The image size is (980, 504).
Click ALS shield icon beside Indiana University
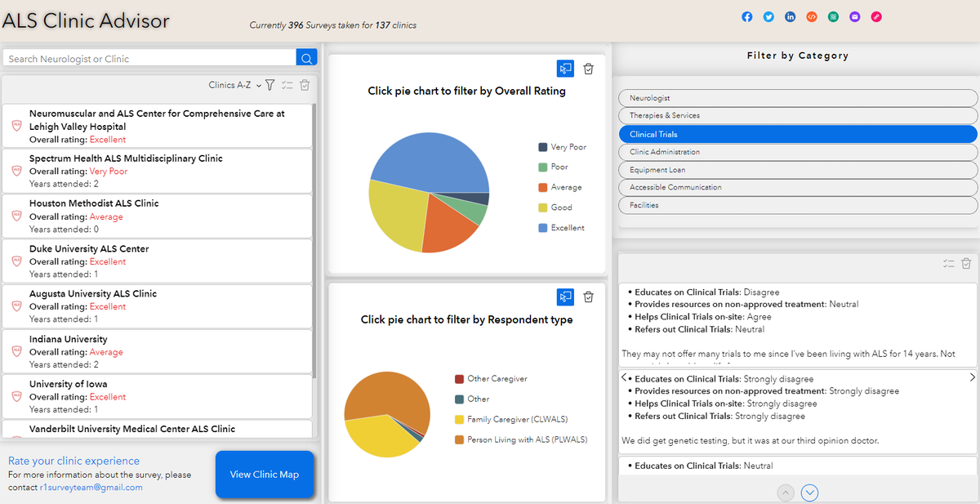point(16,351)
